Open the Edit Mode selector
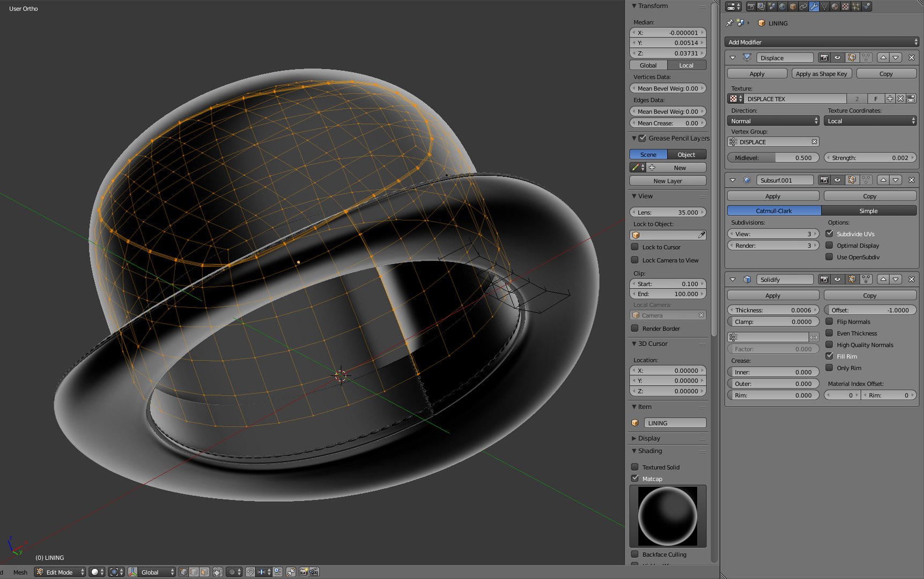This screenshot has height=579, width=924. pyautogui.click(x=60, y=572)
